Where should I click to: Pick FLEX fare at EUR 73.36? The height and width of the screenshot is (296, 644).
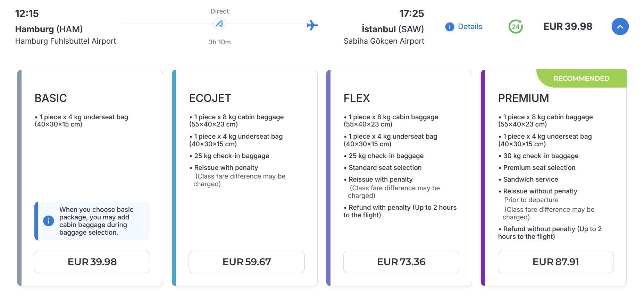[401, 262]
